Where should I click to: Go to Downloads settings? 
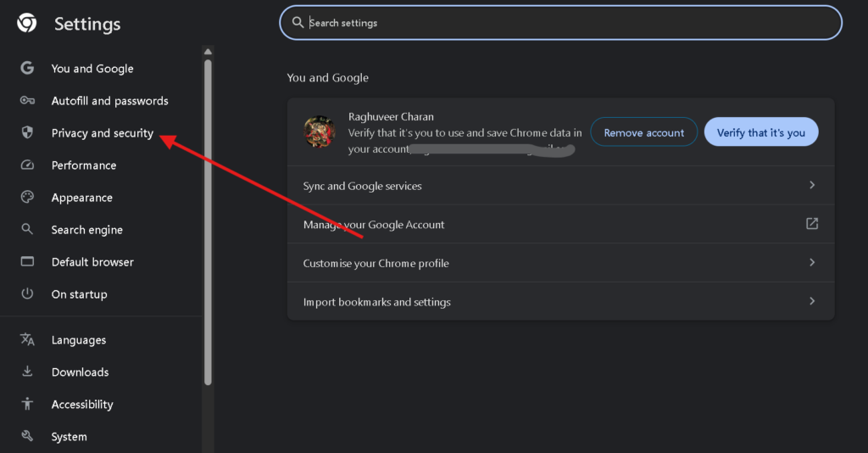click(x=80, y=372)
